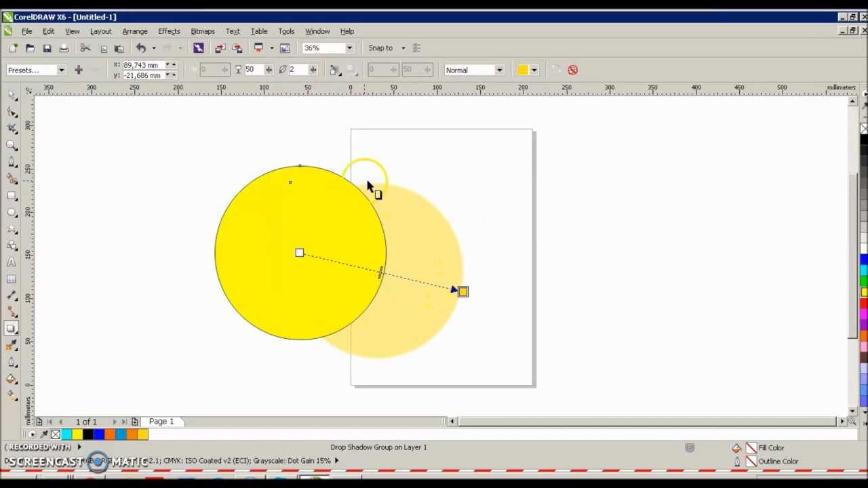868x488 pixels.
Task: Open the Tools menu
Action: click(x=286, y=31)
